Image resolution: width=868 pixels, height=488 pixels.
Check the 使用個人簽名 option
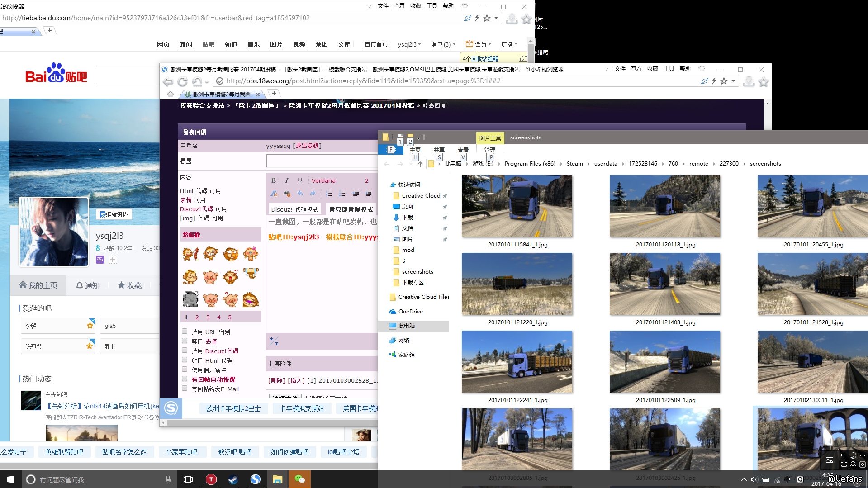coord(185,370)
